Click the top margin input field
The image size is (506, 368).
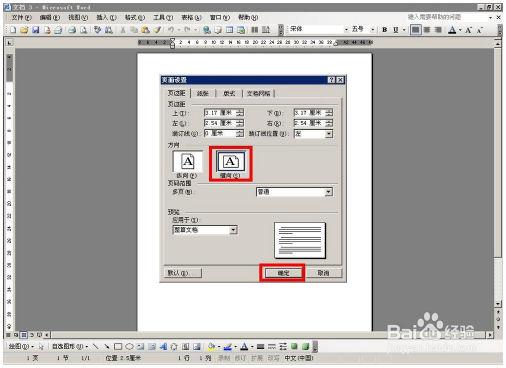click(220, 113)
